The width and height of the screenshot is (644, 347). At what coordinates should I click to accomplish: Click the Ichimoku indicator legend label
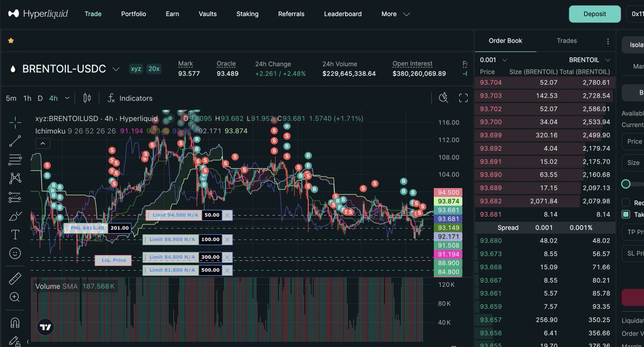(x=49, y=131)
